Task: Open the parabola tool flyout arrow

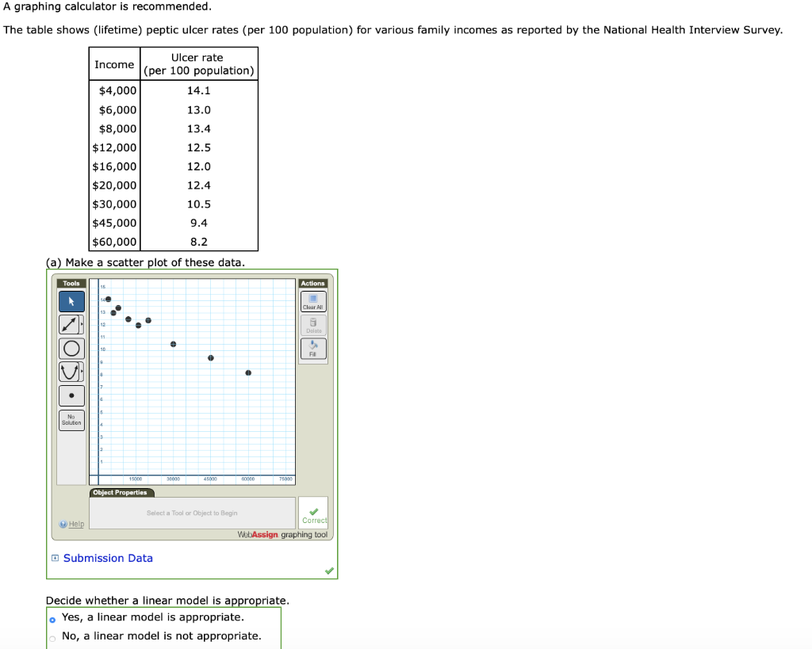Action: 82,372
